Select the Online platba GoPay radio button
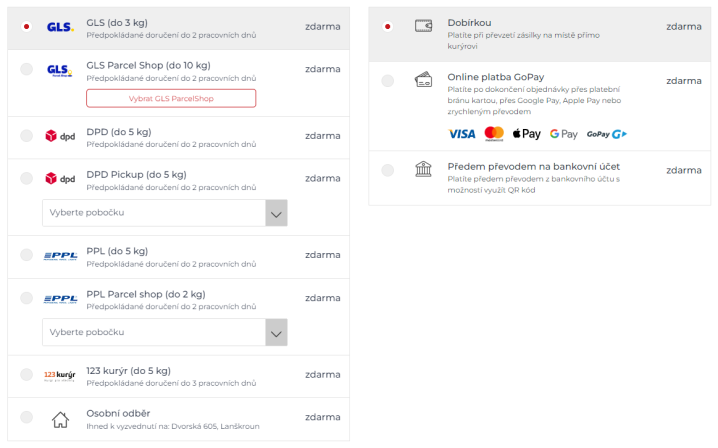 [x=387, y=81]
